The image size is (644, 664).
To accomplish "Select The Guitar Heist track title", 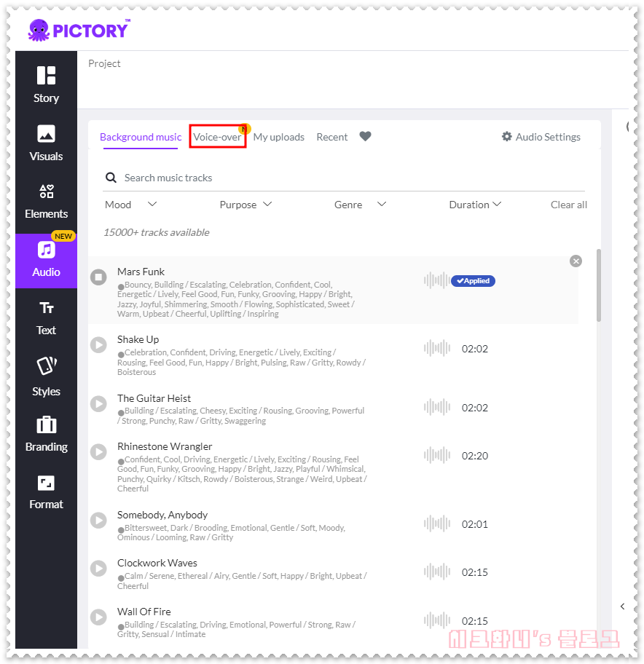I will 154,398.
